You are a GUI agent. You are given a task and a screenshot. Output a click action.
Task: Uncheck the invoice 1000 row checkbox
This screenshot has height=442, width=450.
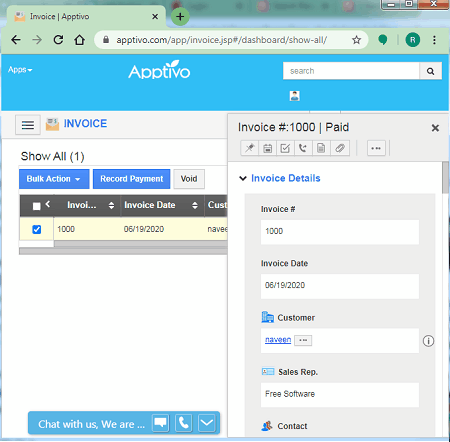click(x=37, y=229)
